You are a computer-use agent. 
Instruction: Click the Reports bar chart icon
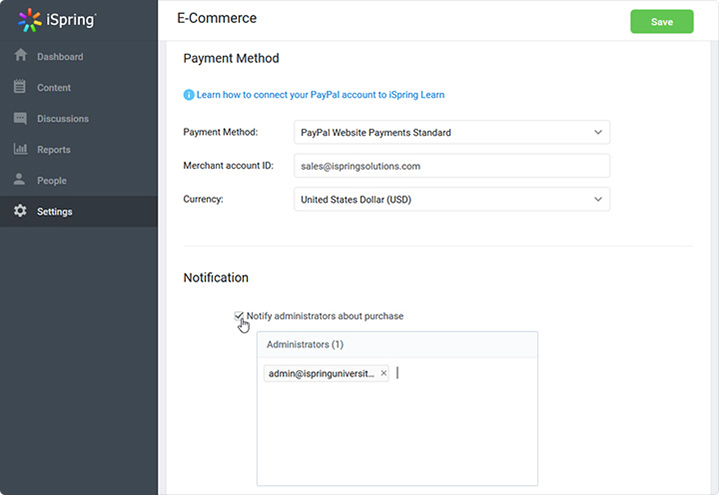click(20, 149)
